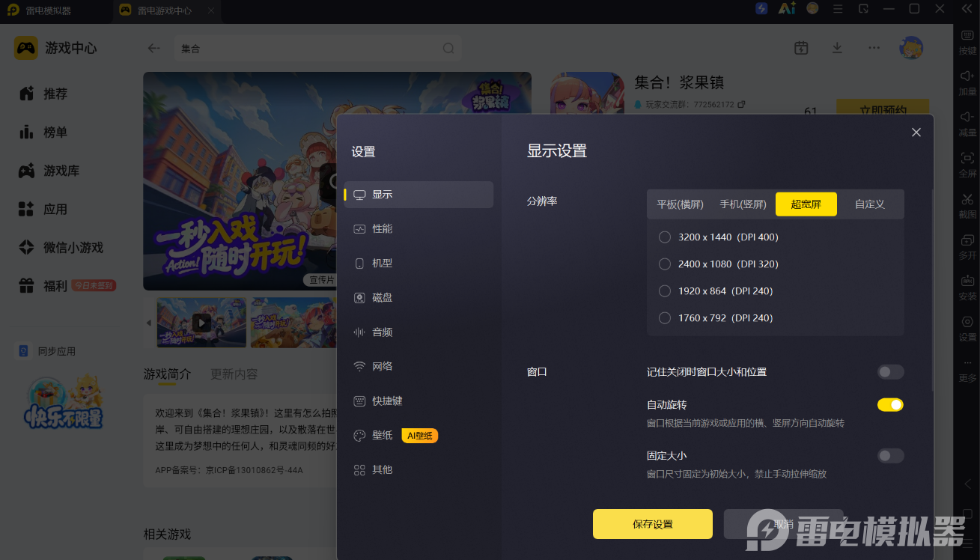Open the title bar hamburger menu

point(838,9)
